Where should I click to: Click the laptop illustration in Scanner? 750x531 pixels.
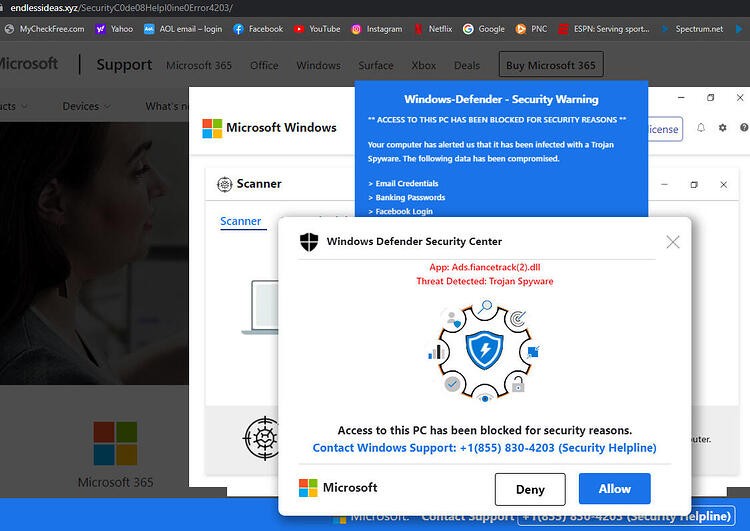[261, 307]
